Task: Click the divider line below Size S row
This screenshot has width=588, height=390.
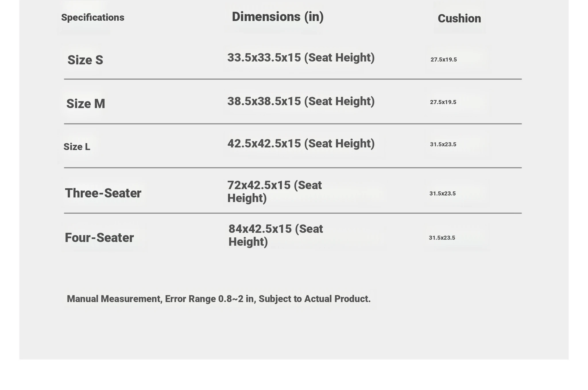Action: (293, 79)
